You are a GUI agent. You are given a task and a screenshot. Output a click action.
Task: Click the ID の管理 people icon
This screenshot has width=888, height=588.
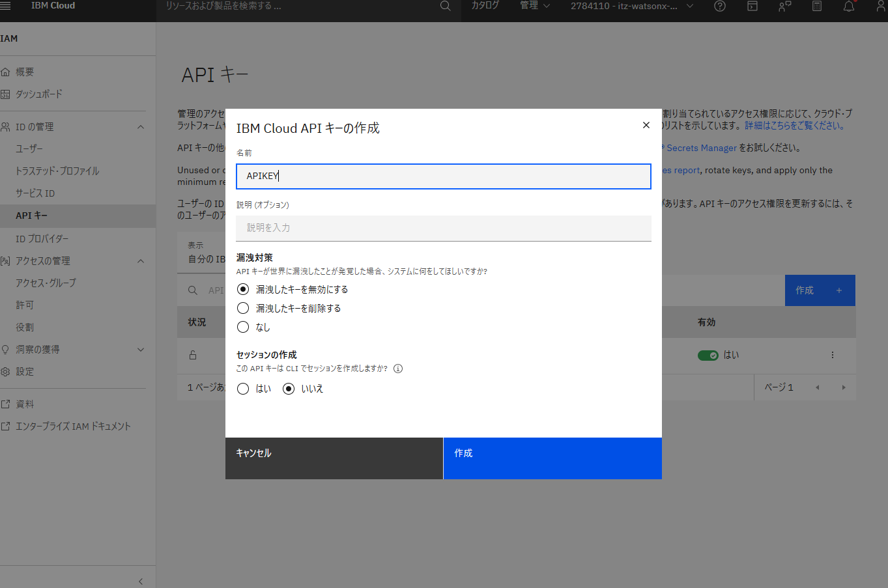tap(5, 127)
